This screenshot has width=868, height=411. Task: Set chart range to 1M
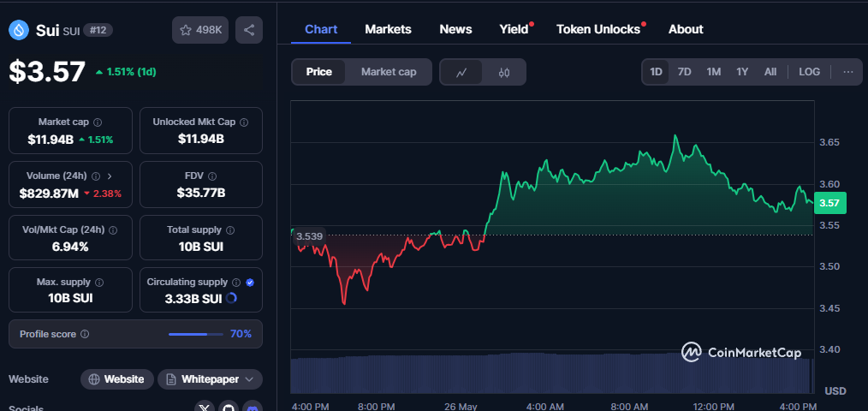[x=714, y=72]
